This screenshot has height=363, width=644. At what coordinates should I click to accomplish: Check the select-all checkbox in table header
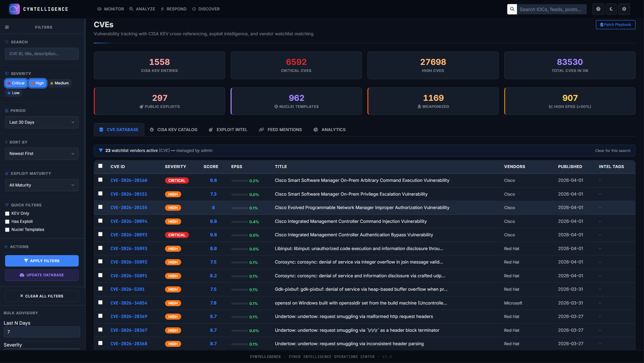(100, 166)
